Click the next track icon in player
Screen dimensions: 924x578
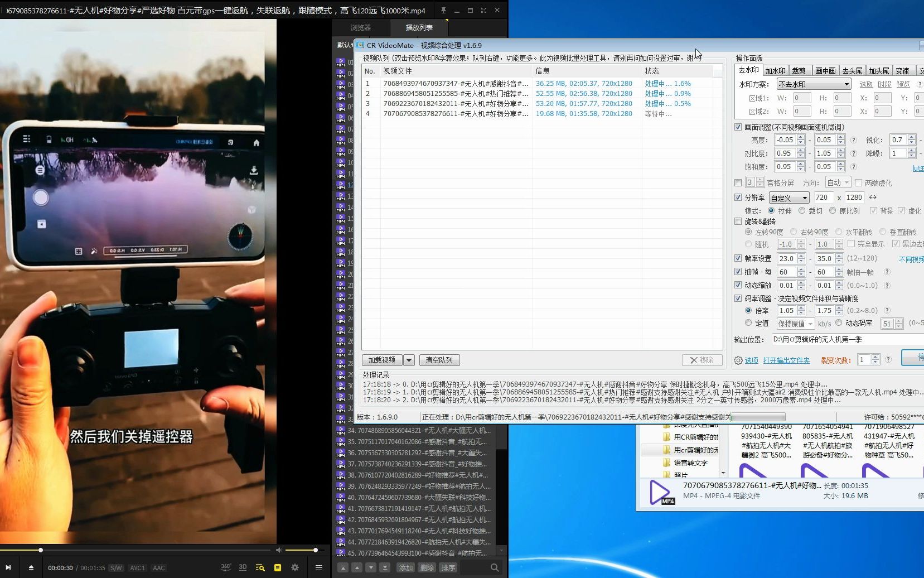click(8, 567)
